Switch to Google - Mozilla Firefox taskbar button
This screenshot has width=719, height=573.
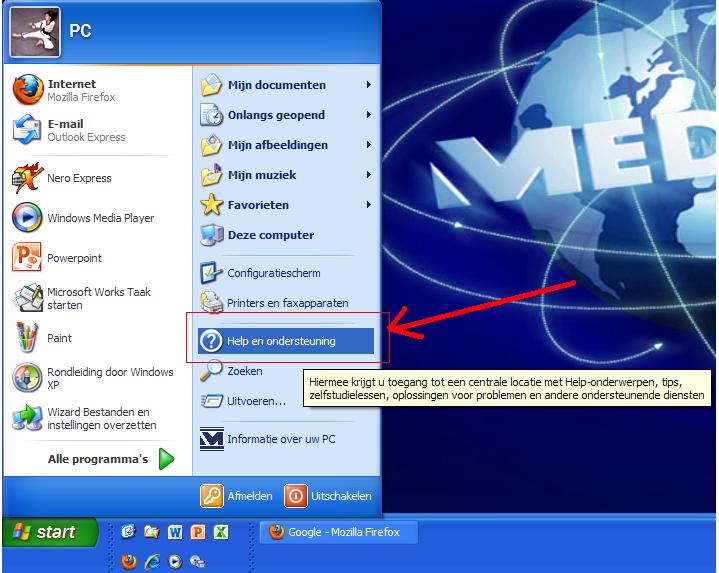coord(338,532)
